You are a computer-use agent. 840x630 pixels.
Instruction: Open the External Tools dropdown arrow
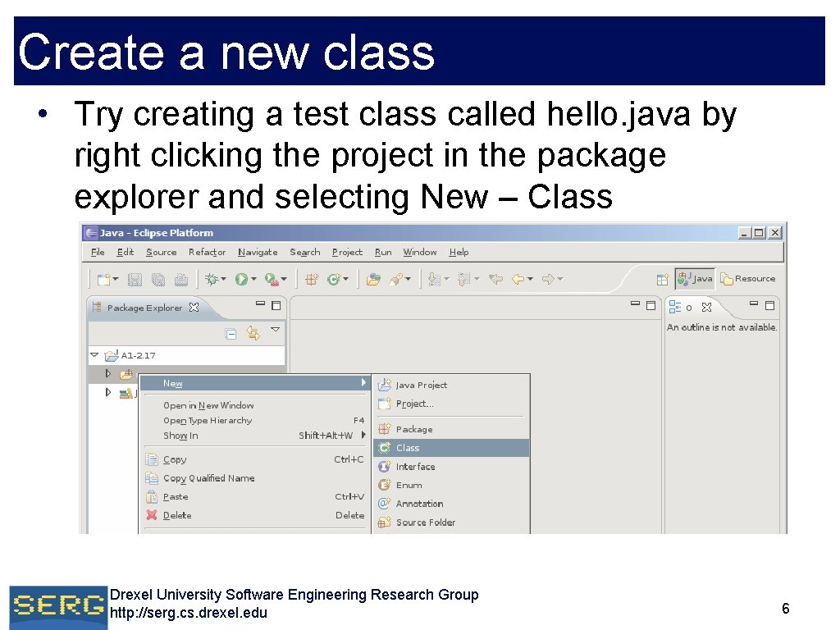coord(284,279)
